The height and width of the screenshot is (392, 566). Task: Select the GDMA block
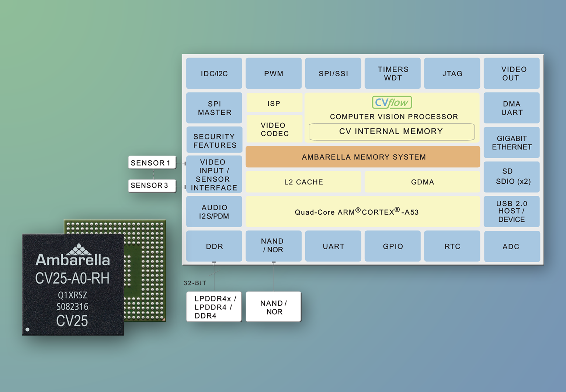pyautogui.click(x=423, y=182)
